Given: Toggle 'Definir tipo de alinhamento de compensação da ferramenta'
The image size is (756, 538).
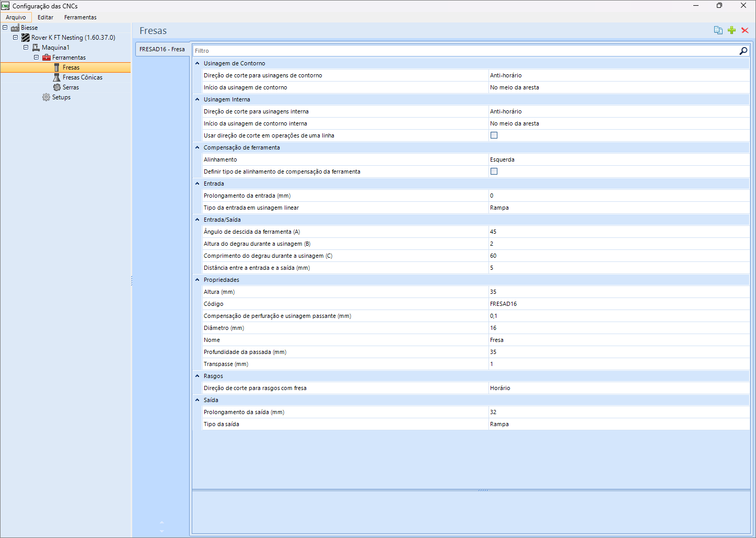Looking at the screenshot, I should point(494,171).
